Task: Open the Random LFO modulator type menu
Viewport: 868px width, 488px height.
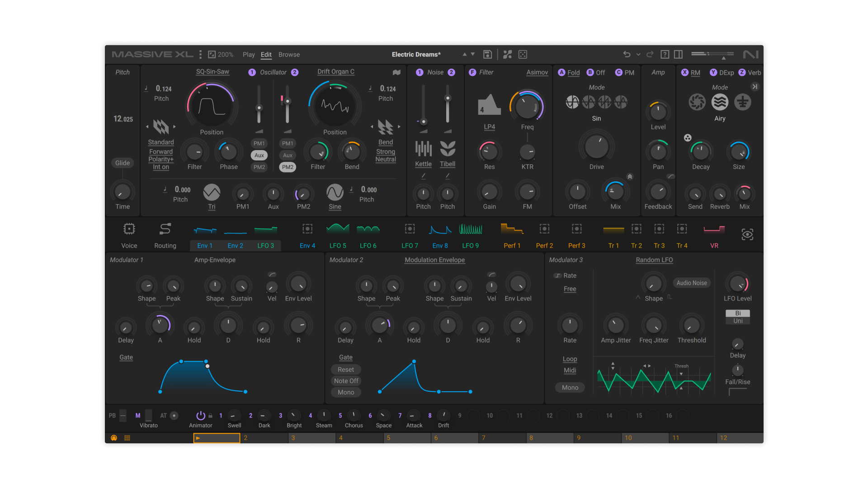Action: 654,260
